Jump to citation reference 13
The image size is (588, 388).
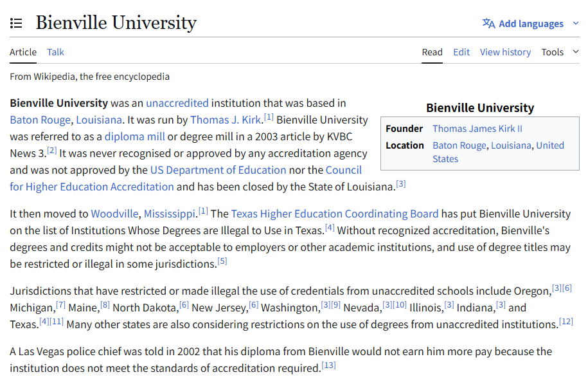[x=328, y=365]
